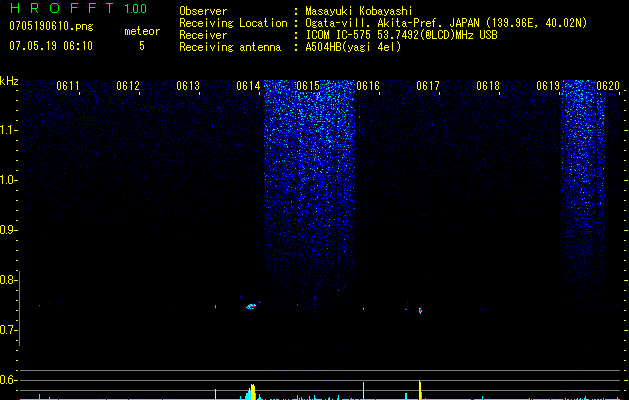The image size is (629, 400).
Task: Click the A504HB(yagi 4el) antenna text
Action: (353, 47)
